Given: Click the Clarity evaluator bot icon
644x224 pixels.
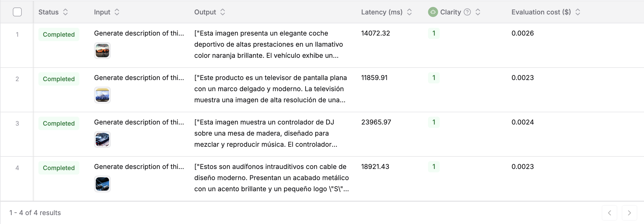Looking at the screenshot, I should [433, 12].
